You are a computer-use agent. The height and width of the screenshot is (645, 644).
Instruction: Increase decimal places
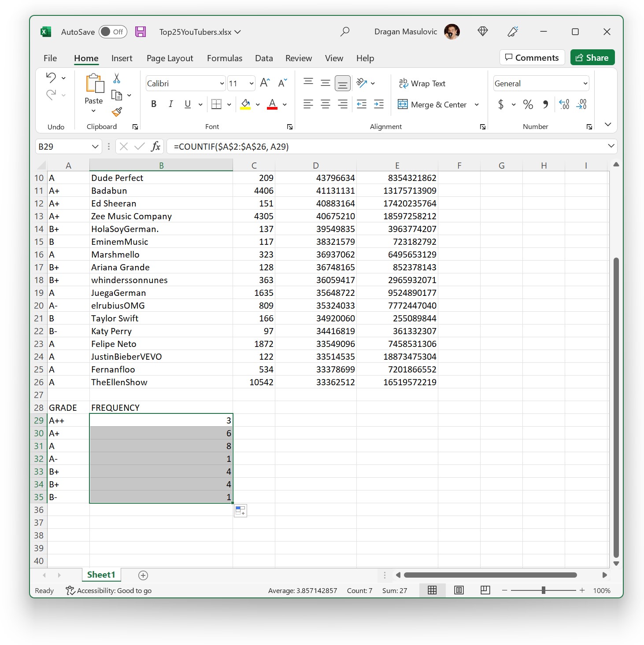point(564,104)
